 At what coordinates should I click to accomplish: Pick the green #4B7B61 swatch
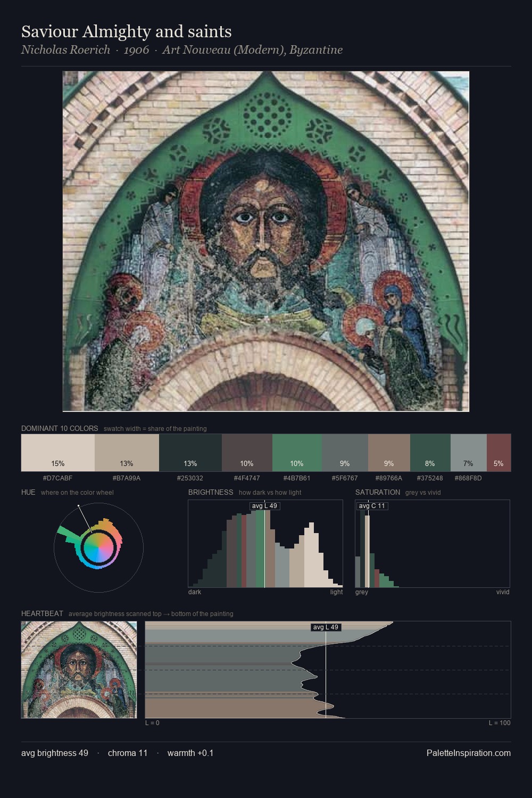pos(297,453)
